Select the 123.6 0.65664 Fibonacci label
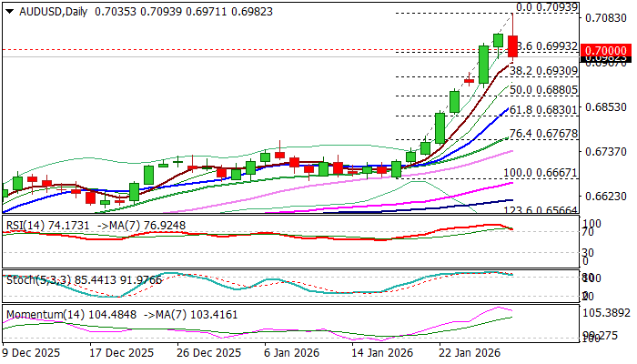The image size is (637, 364). tap(541, 210)
